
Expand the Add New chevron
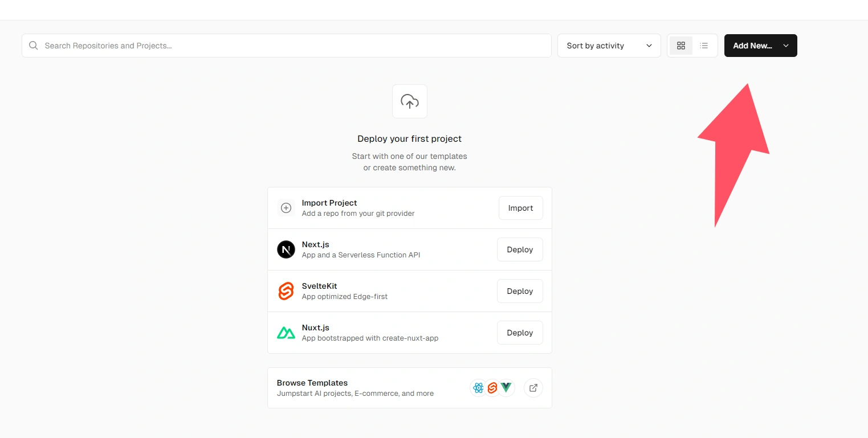click(786, 46)
